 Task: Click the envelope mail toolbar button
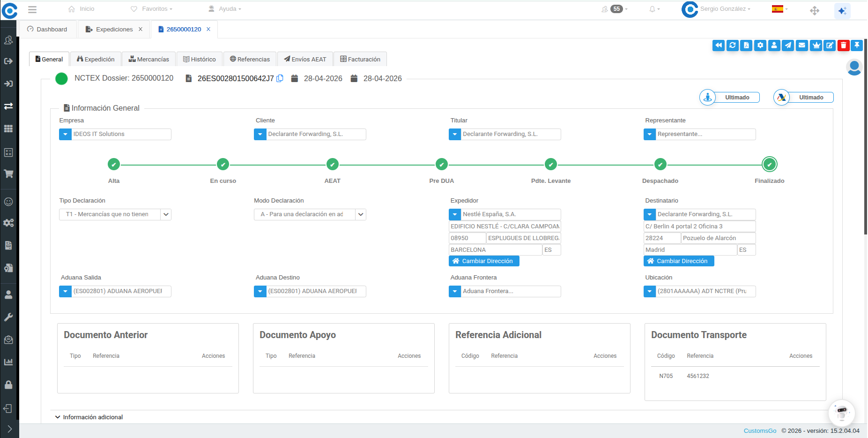(802, 45)
